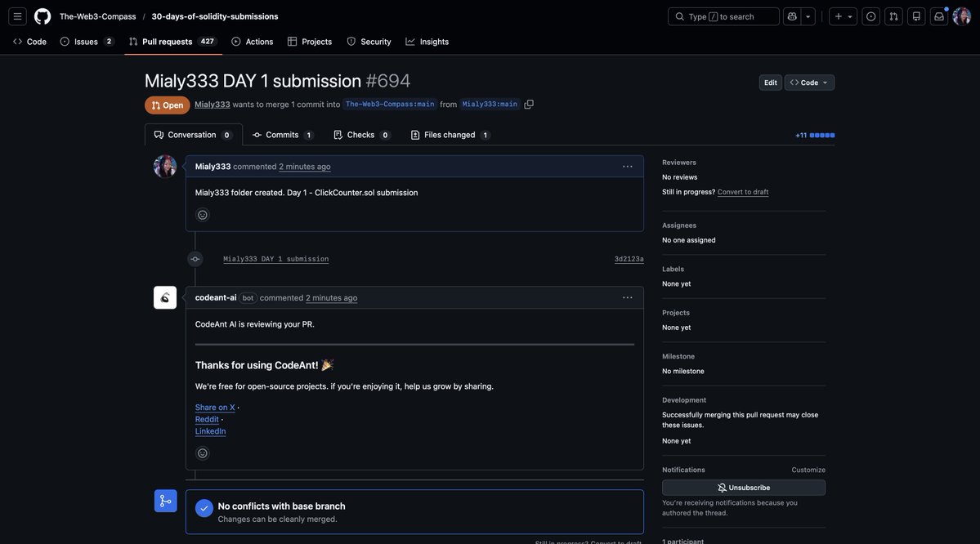Focus the Type / to search field
This screenshot has height=544, width=980.
[x=723, y=16]
